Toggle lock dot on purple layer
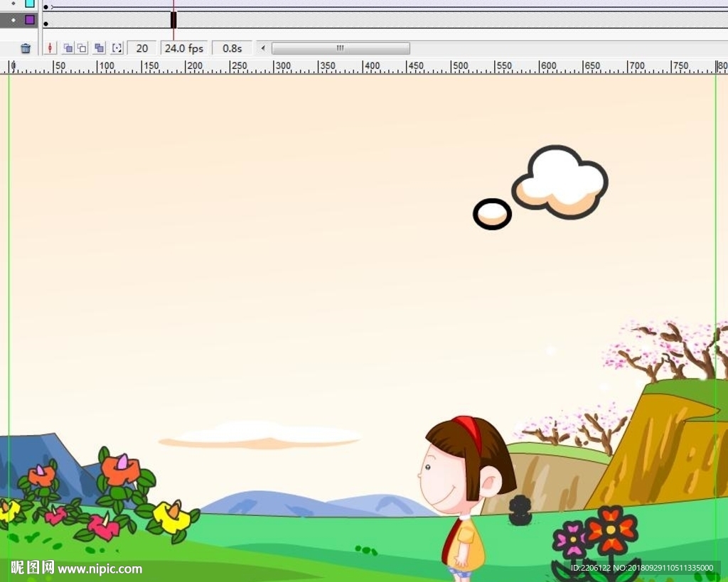Image resolution: width=728 pixels, height=582 pixels. [13, 20]
